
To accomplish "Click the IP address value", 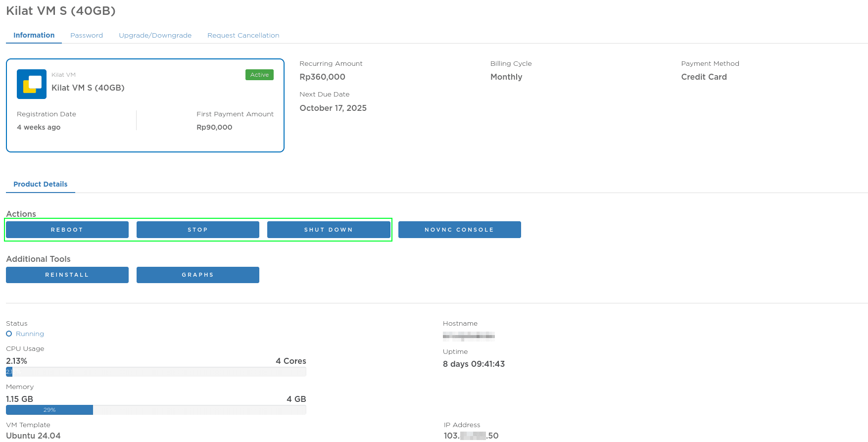I will 471,436.
